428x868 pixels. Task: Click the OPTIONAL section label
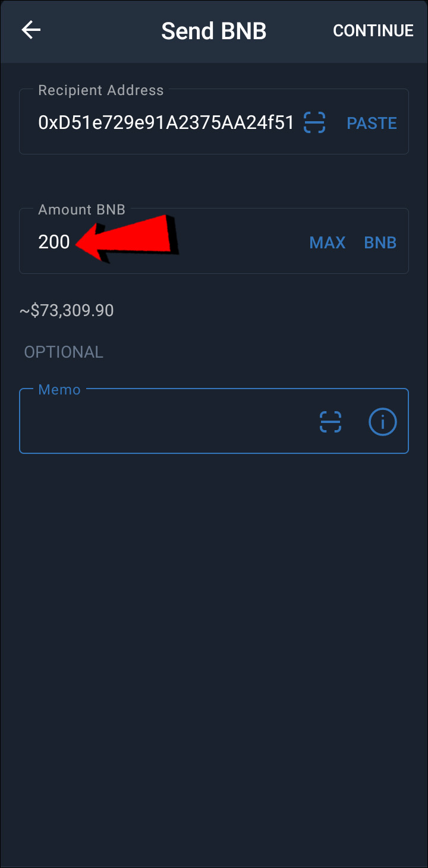click(x=64, y=352)
